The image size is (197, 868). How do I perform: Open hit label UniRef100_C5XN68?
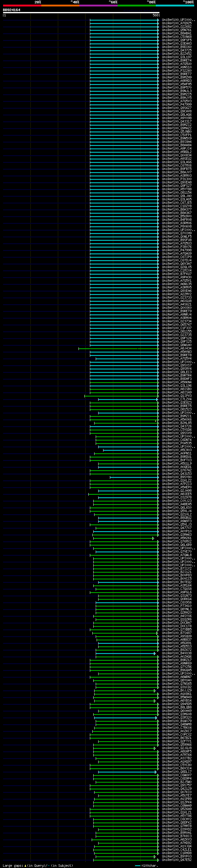pyautogui.click(x=176, y=37)
